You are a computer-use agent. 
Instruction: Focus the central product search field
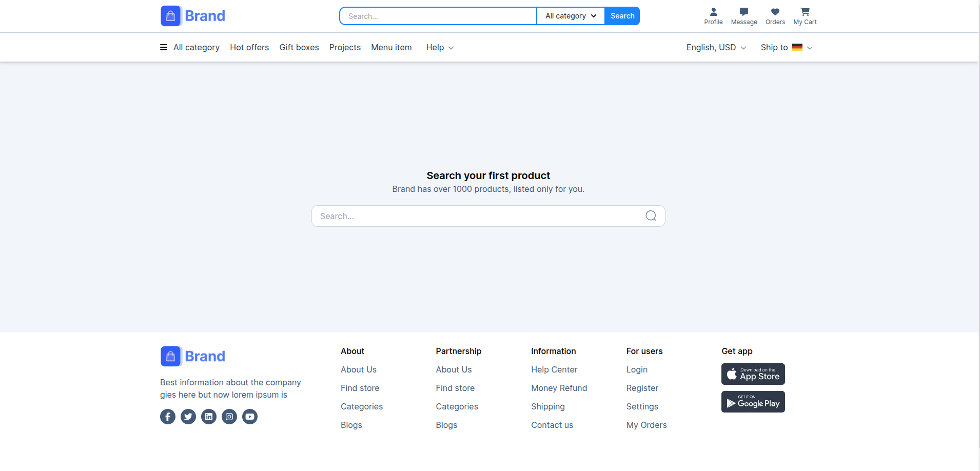[477, 216]
